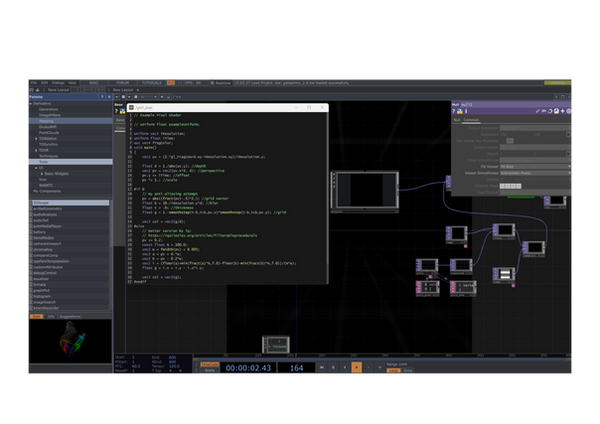Switch to the Null parameter tab

click(x=457, y=120)
